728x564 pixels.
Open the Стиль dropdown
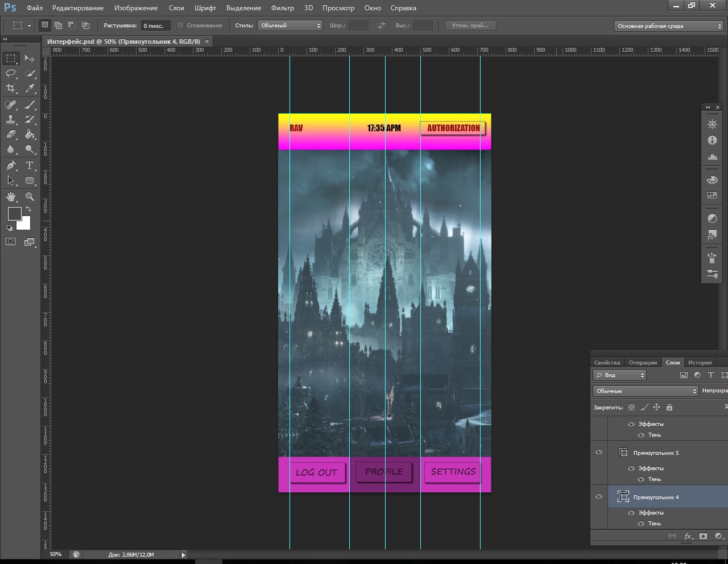pyautogui.click(x=290, y=26)
